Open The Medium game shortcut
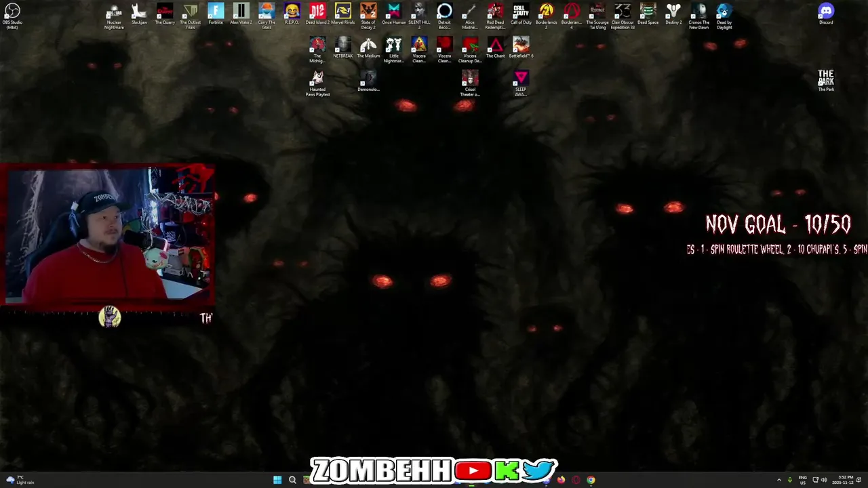 pyautogui.click(x=368, y=48)
